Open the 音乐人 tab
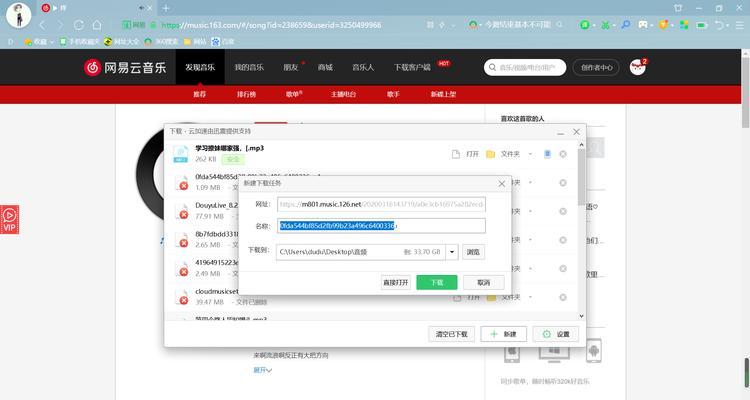Image resolution: width=750 pixels, height=400 pixels. [x=363, y=67]
